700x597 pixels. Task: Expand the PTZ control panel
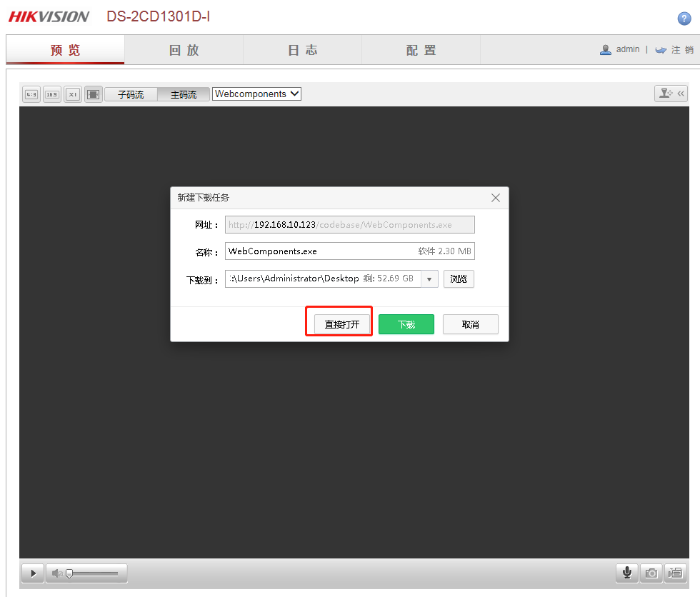click(x=671, y=94)
